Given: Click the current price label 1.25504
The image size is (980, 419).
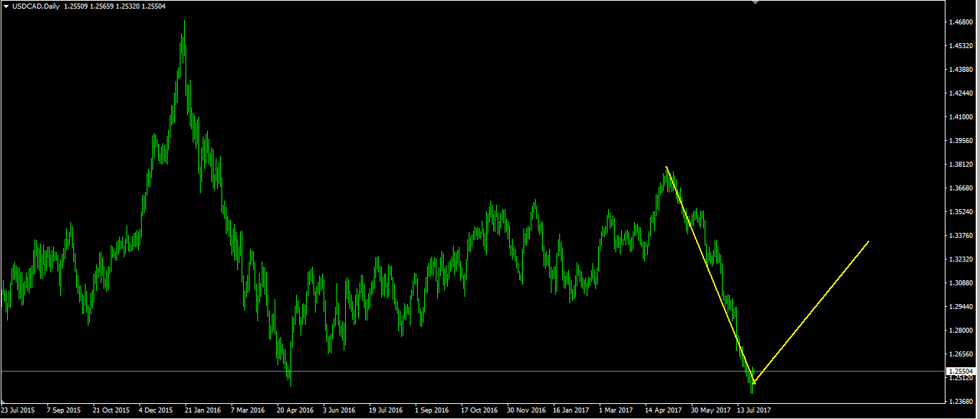Looking at the screenshot, I should 960,371.
